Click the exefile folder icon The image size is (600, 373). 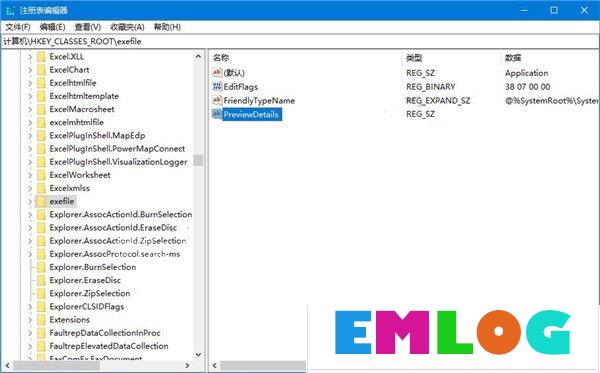[x=41, y=201]
